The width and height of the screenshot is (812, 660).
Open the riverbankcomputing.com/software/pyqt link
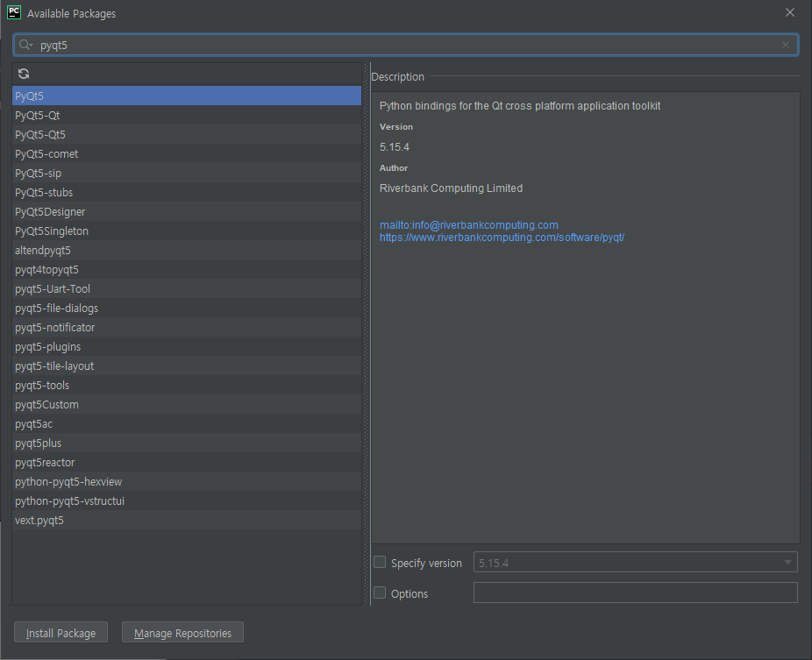tap(502, 238)
